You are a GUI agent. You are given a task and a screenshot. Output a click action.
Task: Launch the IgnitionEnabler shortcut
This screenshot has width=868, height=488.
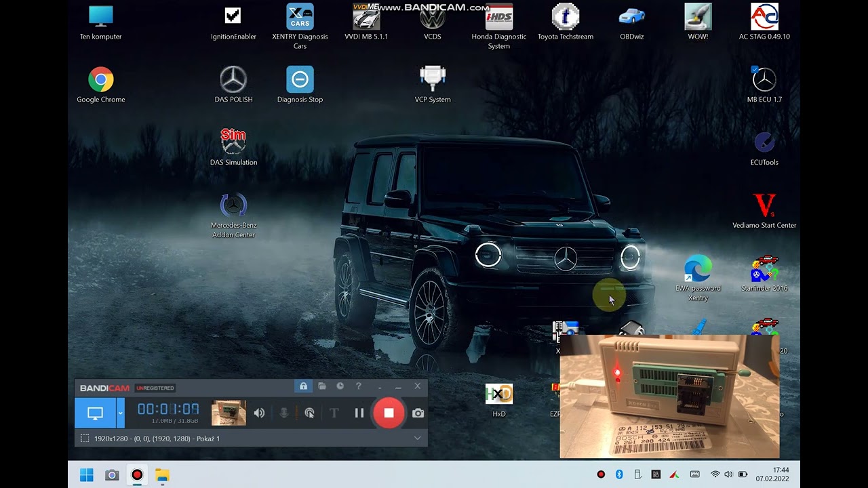tap(233, 22)
